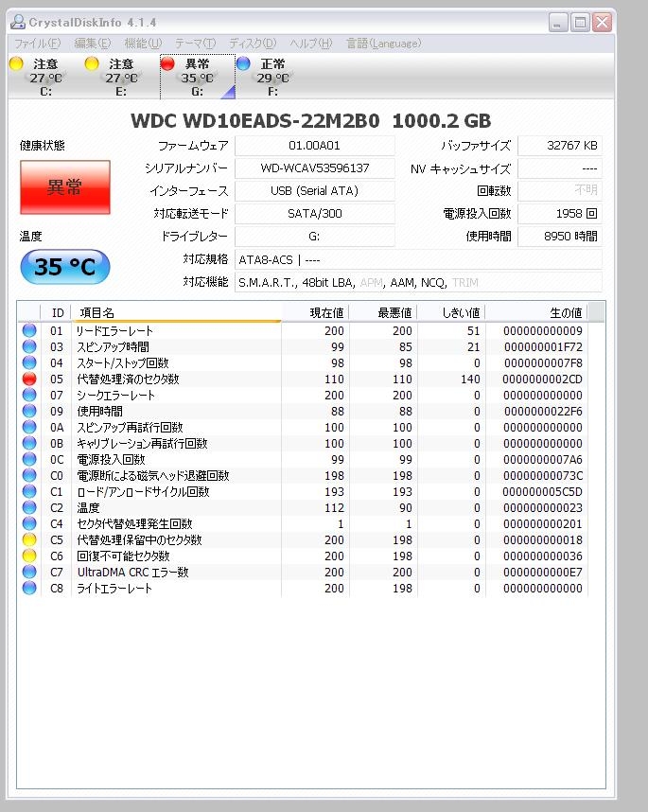Image resolution: width=648 pixels, height=812 pixels.
Task: Select yellow caution status orb for drive E:
Action: click(x=92, y=63)
